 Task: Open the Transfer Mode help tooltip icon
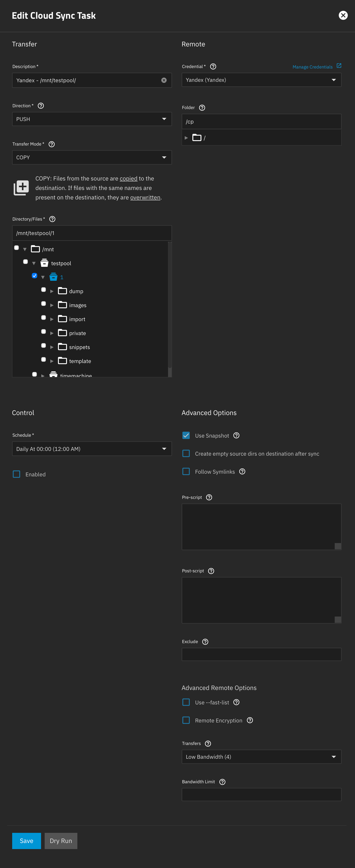52,144
